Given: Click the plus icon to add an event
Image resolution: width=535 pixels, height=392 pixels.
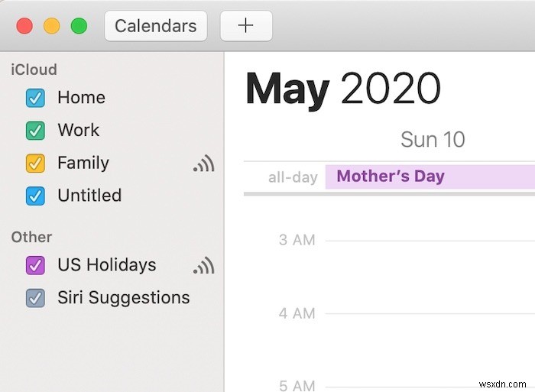Looking at the screenshot, I should (x=245, y=26).
